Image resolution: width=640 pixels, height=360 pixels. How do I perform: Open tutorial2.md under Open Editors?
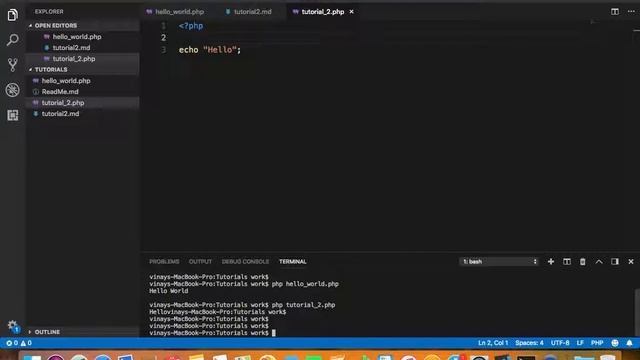(71, 48)
